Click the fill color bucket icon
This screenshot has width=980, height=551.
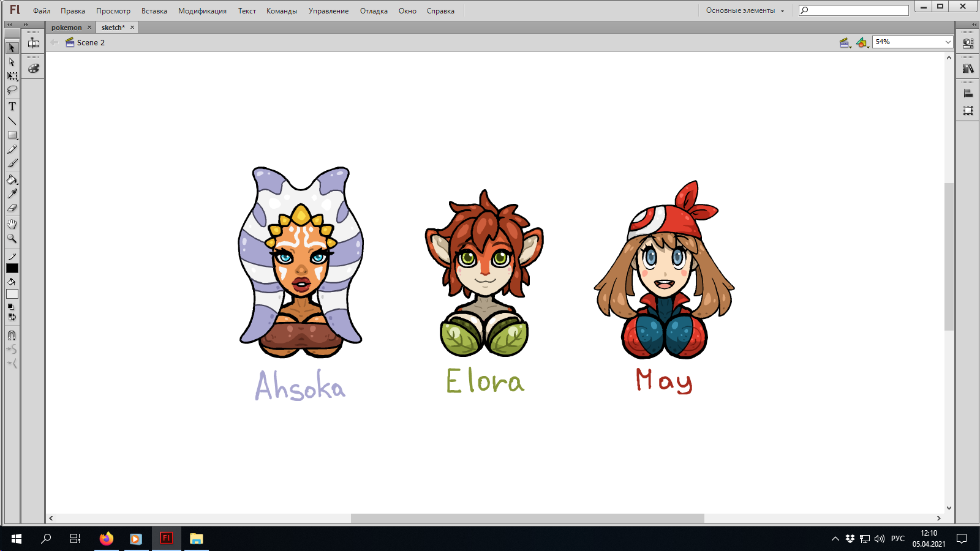click(x=12, y=282)
